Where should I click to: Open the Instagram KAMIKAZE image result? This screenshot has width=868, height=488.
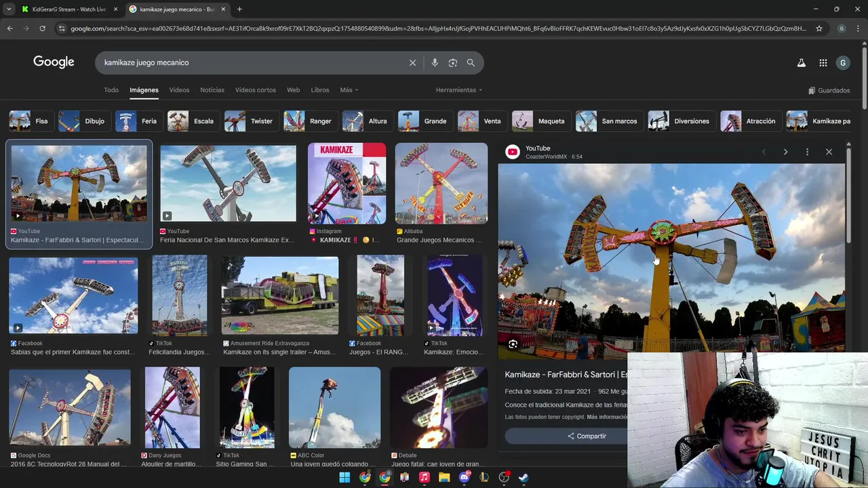(x=347, y=183)
